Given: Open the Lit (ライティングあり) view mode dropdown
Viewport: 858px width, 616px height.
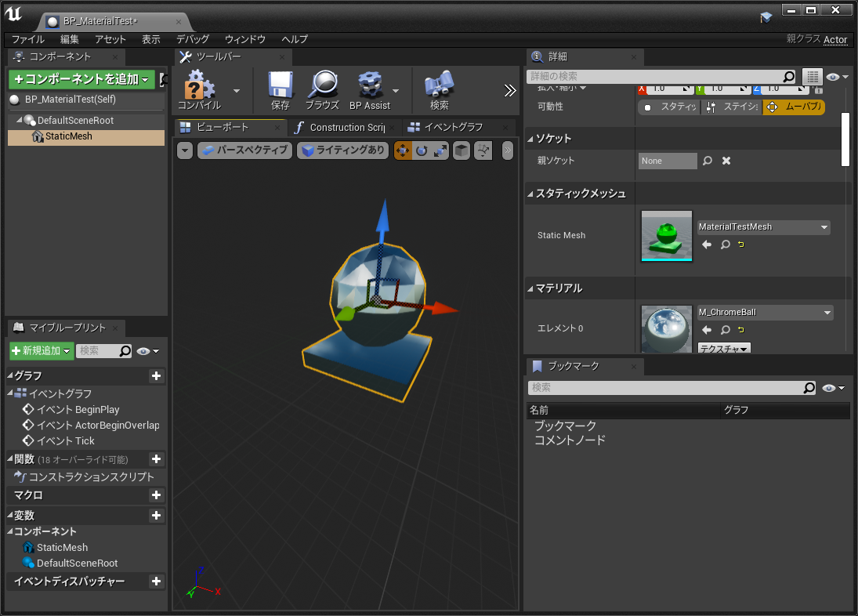Looking at the screenshot, I should 343,150.
